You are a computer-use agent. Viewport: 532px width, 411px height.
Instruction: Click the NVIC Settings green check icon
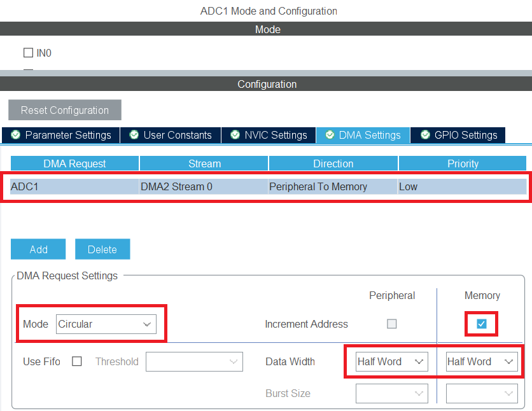tap(235, 135)
